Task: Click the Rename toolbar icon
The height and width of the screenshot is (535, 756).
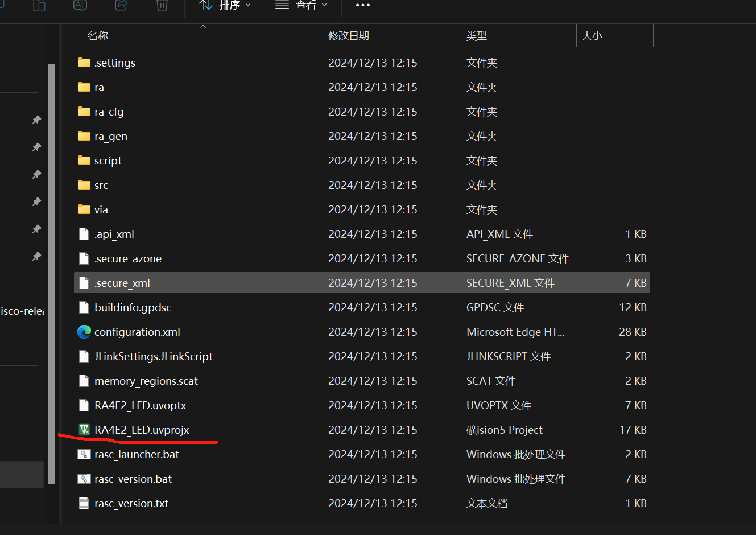Action: tap(80, 5)
